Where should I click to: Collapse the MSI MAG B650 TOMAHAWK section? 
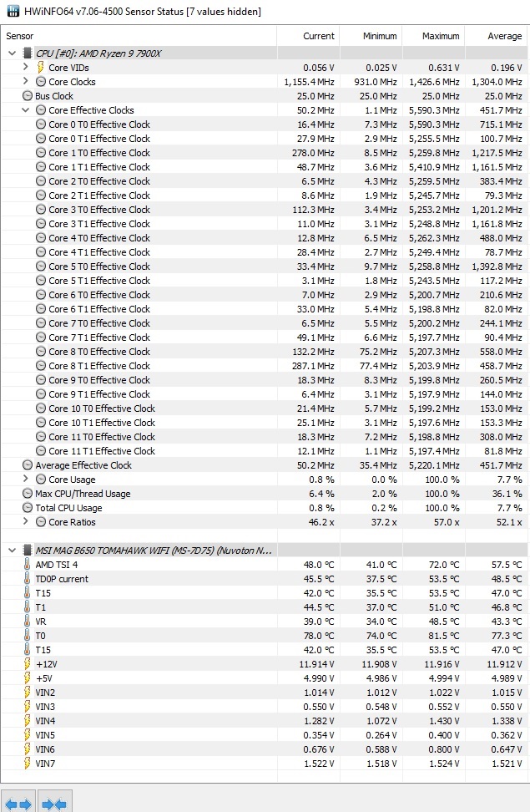pyautogui.click(x=12, y=551)
